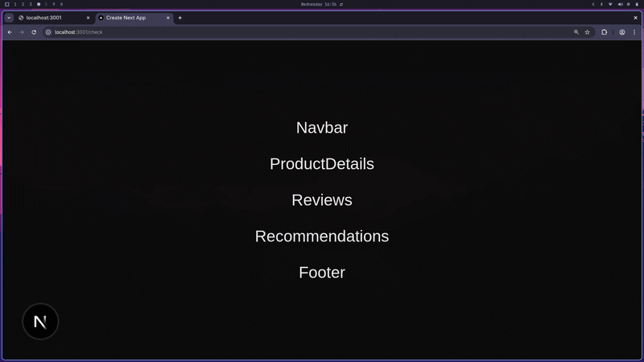Open the volume control in system tray
The width and height of the screenshot is (644, 362).
619,4
